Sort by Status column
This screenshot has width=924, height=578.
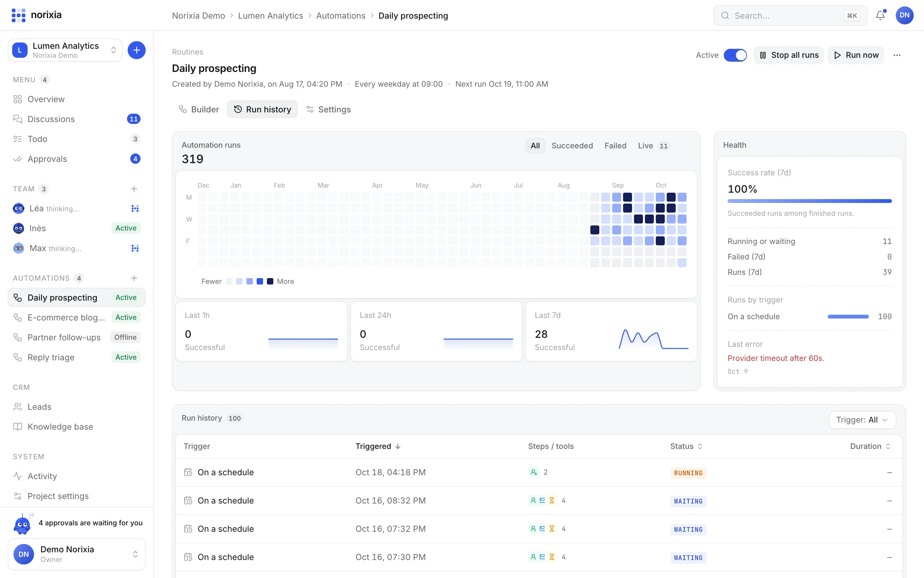point(686,446)
